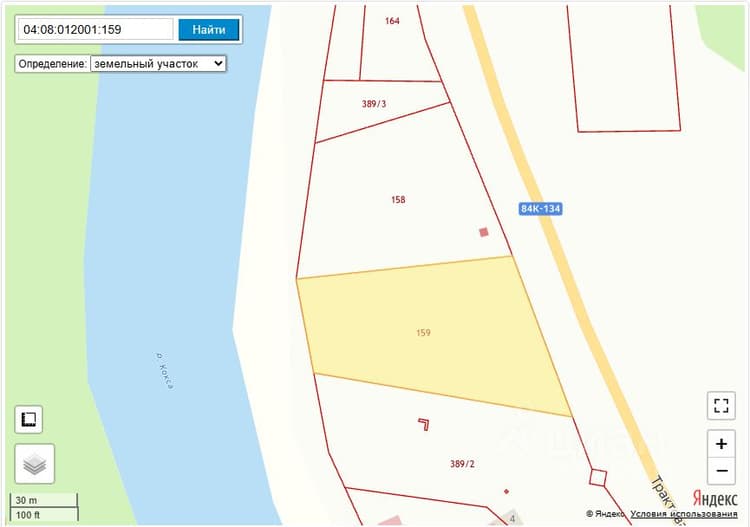Image resolution: width=750 pixels, height=527 pixels.
Task: Click the small red square building marker in parcel 158
Action: [x=484, y=232]
